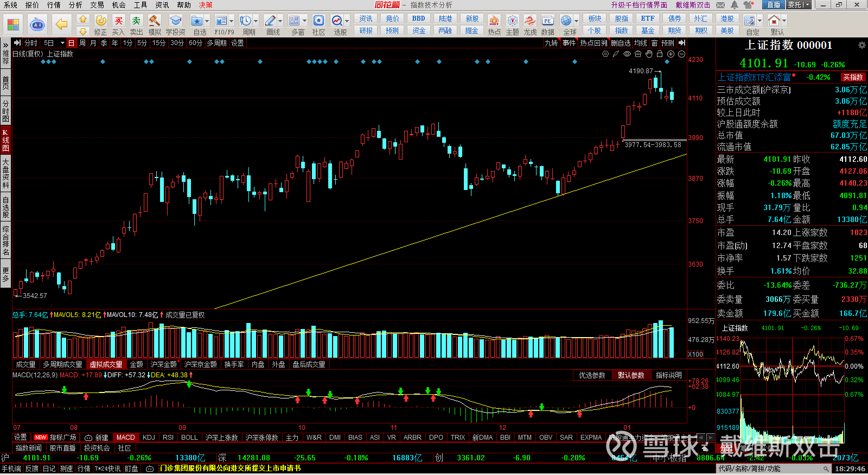868x475 pixels.
Task: Click the 资讯 button
Action: tap(366, 18)
